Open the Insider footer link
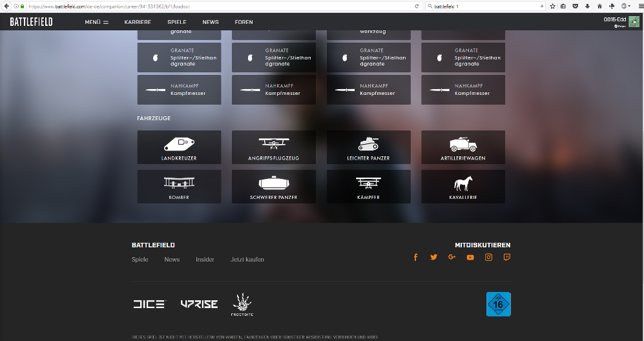The image size is (644, 341). click(205, 260)
